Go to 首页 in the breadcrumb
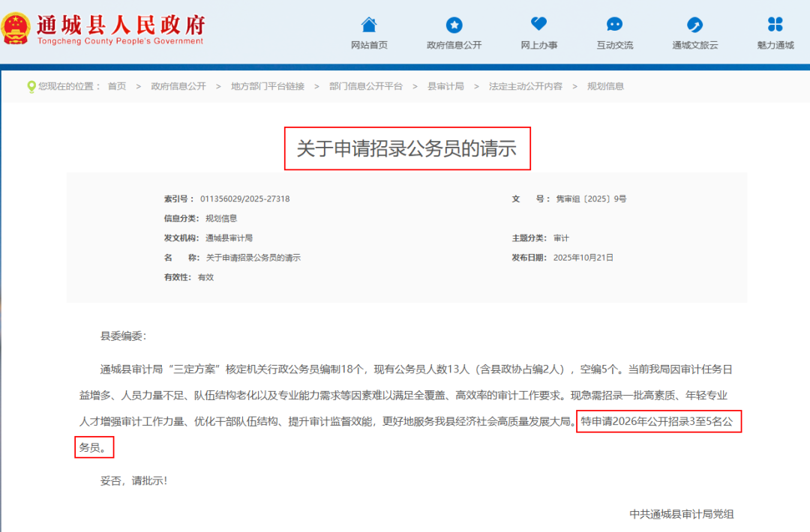The width and height of the screenshot is (810, 532). coord(117,86)
